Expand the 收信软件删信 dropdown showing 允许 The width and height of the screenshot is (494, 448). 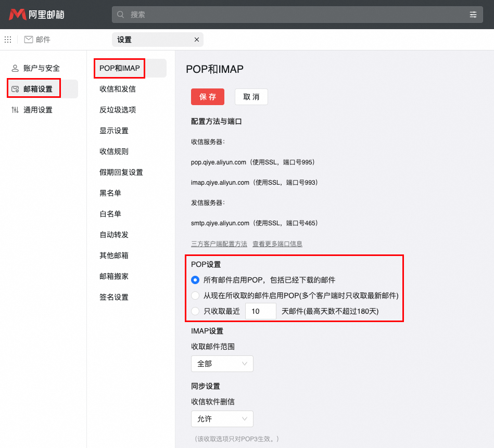coord(222,419)
